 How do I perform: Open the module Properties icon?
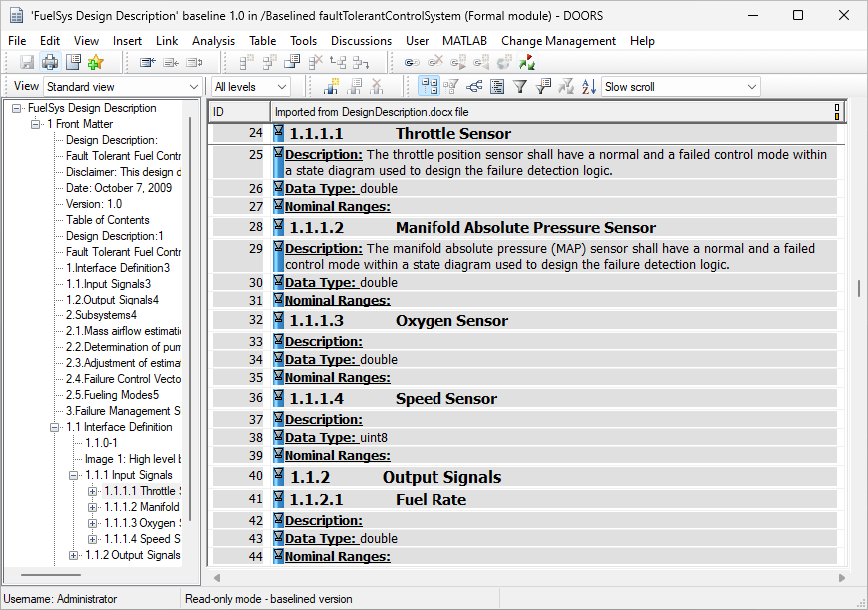pyautogui.click(x=73, y=63)
